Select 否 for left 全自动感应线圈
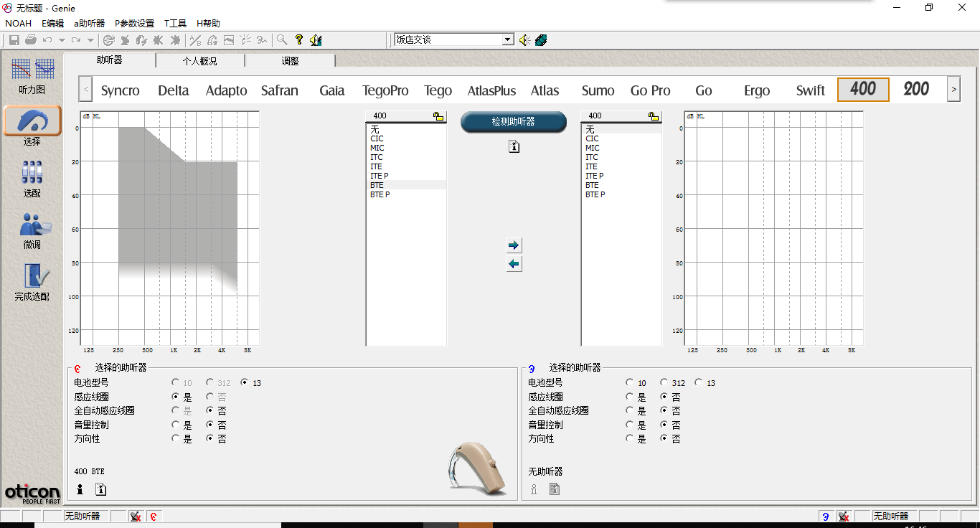This screenshot has height=528, width=980. (x=210, y=410)
